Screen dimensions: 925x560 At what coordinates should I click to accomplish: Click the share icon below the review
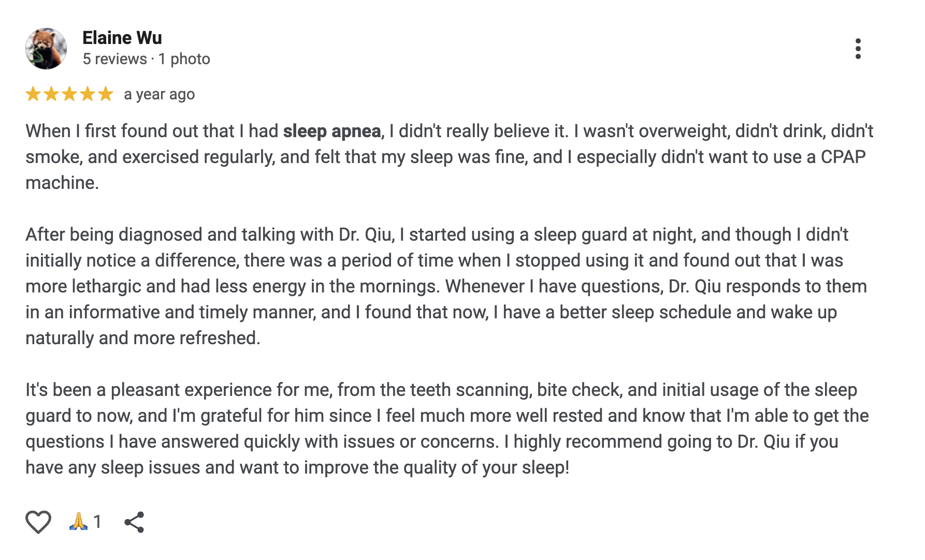134,522
